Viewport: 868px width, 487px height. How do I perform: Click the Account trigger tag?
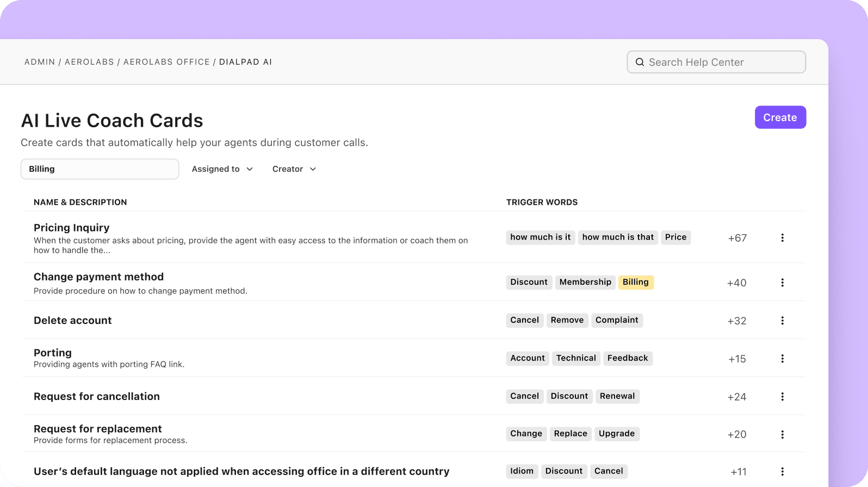(x=528, y=358)
